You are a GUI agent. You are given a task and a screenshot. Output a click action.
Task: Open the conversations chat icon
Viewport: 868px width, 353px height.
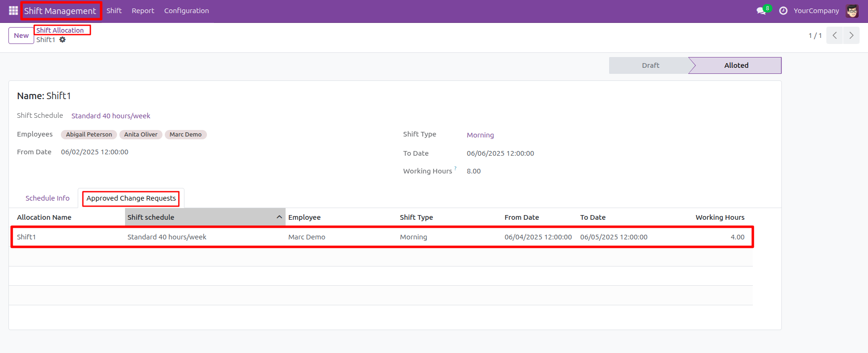761,11
